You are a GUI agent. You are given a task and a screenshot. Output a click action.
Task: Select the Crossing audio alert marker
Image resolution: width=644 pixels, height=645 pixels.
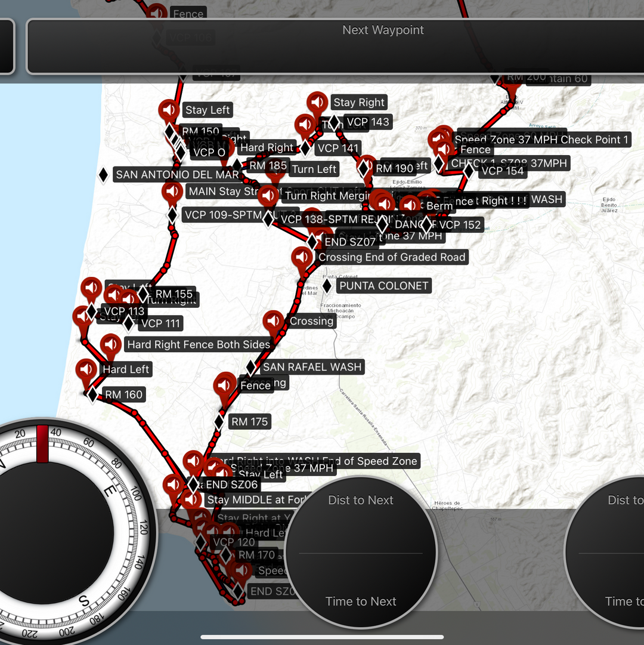tap(273, 320)
